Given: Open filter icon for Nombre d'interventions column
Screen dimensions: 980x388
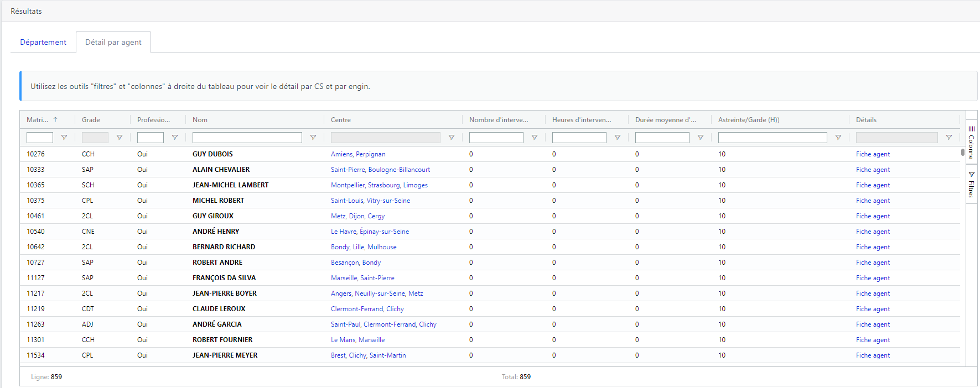Looking at the screenshot, I should 535,138.
